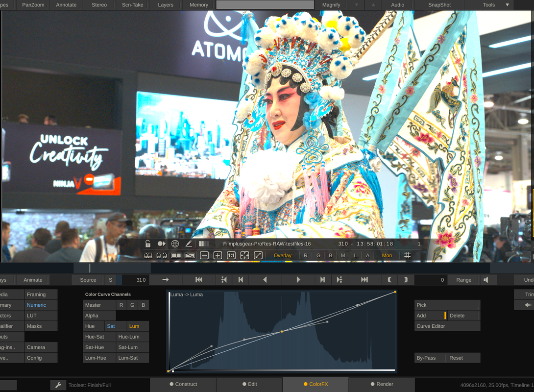Click the unlock padlock icon in viewer bar

tap(148, 244)
